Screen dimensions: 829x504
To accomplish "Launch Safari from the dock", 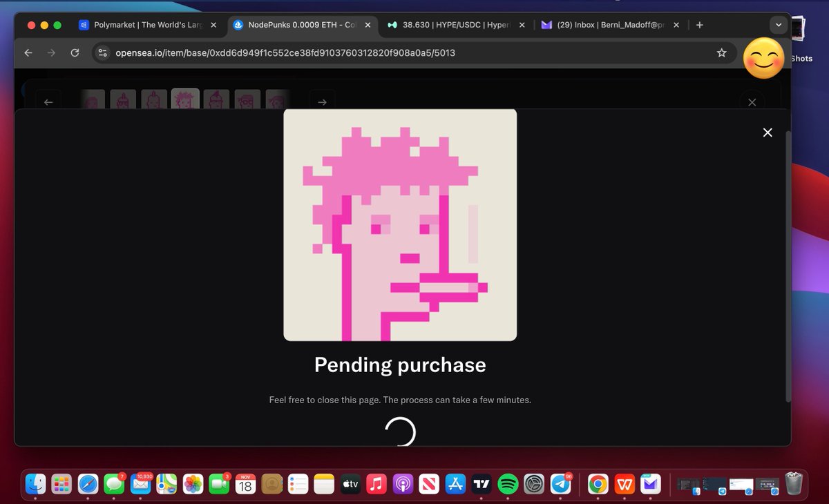I will 88,485.
